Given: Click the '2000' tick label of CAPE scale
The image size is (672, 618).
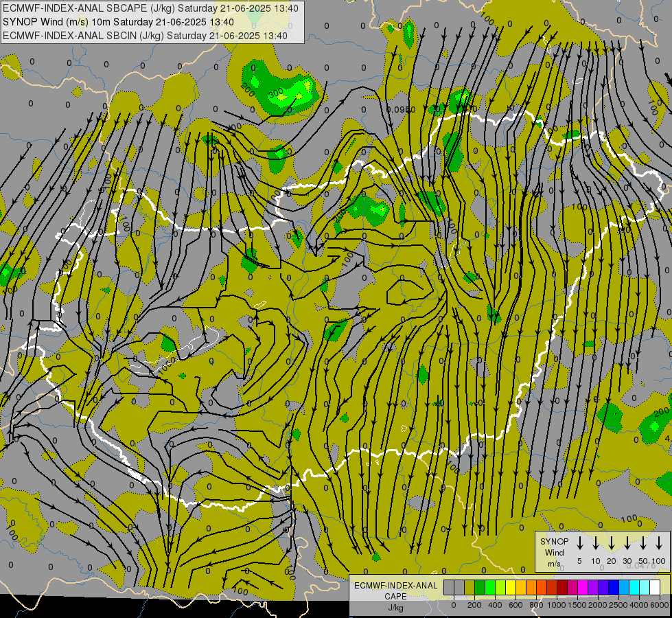Looking at the screenshot, I should (598, 605).
